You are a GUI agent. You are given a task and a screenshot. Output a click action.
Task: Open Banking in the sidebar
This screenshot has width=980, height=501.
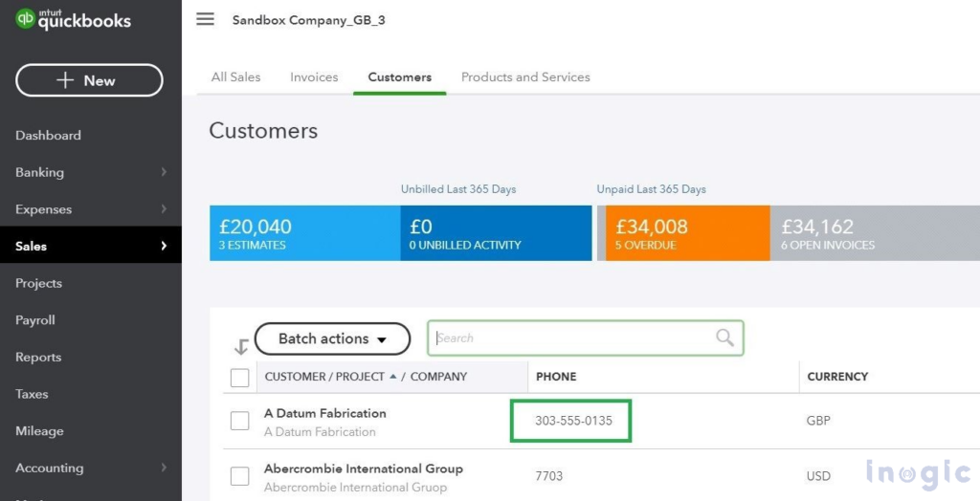[39, 172]
